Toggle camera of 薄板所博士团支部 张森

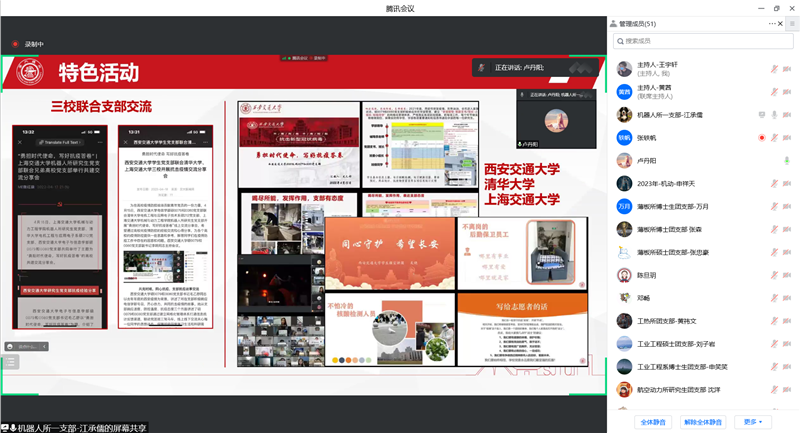[x=787, y=230]
